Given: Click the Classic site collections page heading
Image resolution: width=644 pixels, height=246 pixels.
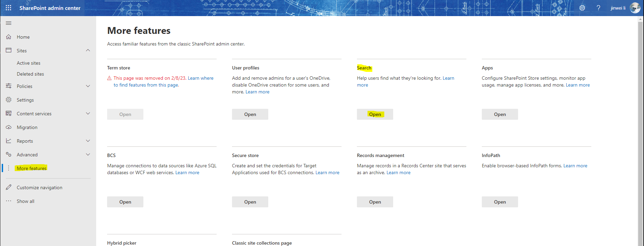Looking at the screenshot, I should point(262,243).
